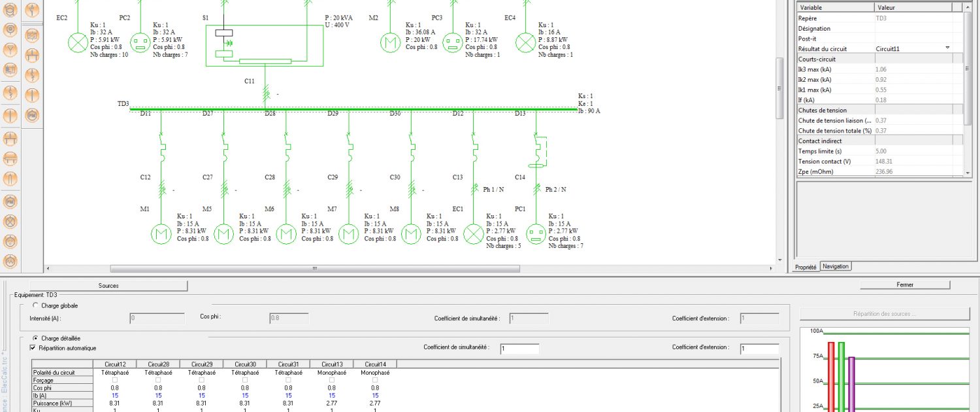
Task: Check Forçage for Circuit12
Action: [x=114, y=380]
